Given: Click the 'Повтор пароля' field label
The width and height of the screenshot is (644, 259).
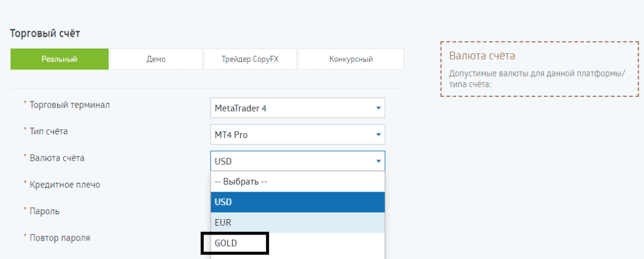Looking at the screenshot, I should (60, 238).
